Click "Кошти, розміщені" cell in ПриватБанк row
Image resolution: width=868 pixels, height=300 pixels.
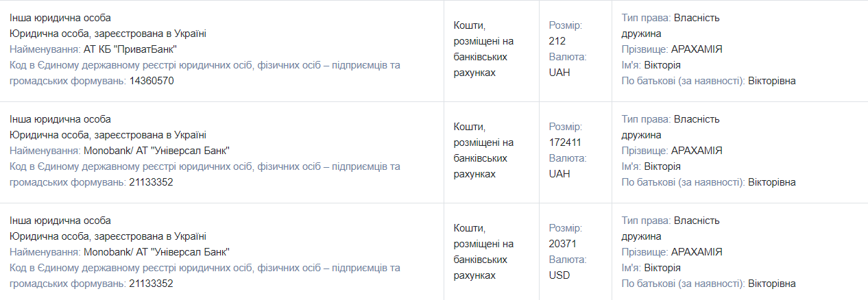pos(483,49)
